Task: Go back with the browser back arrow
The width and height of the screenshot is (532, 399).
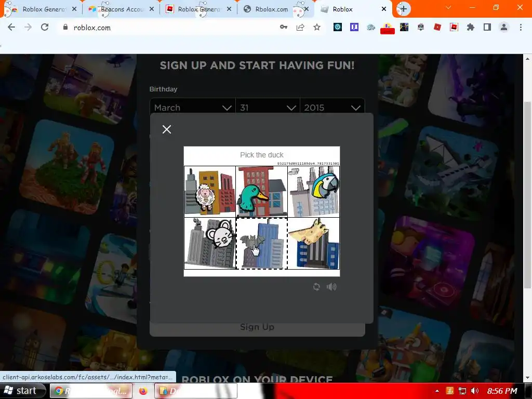Action: tap(11, 28)
